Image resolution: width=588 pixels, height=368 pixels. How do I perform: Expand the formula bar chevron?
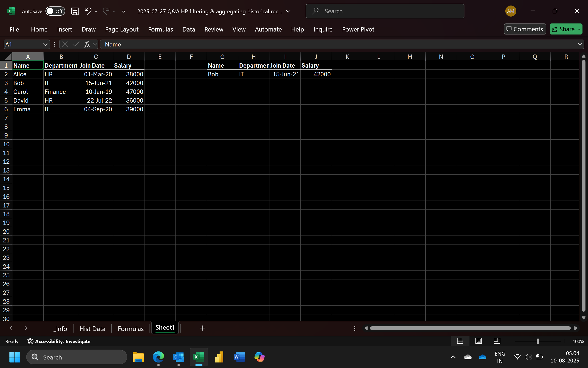pyautogui.click(x=580, y=44)
